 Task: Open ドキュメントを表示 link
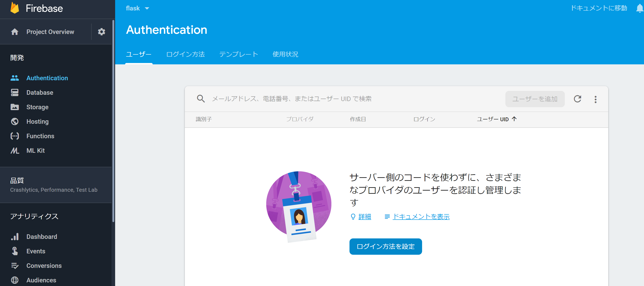[421, 217]
